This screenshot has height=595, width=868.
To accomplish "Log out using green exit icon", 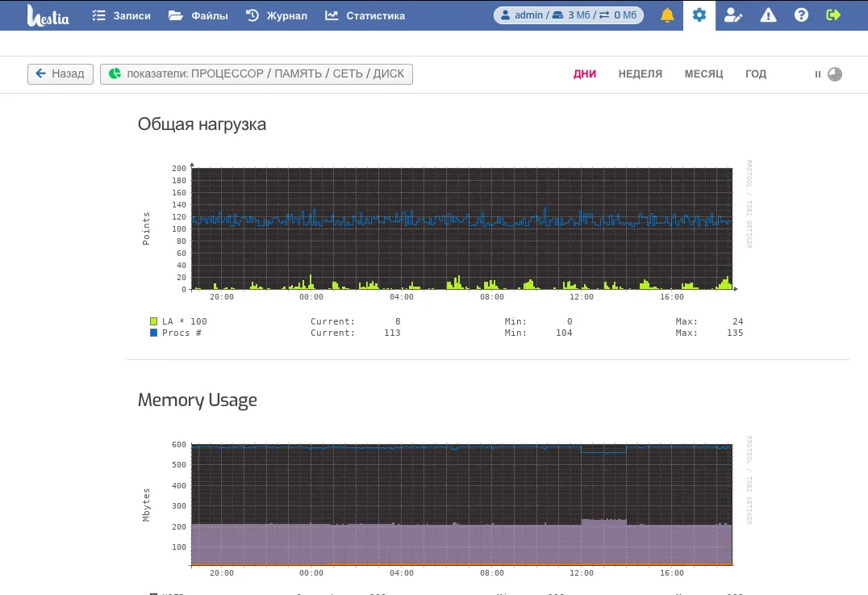I will coord(833,15).
